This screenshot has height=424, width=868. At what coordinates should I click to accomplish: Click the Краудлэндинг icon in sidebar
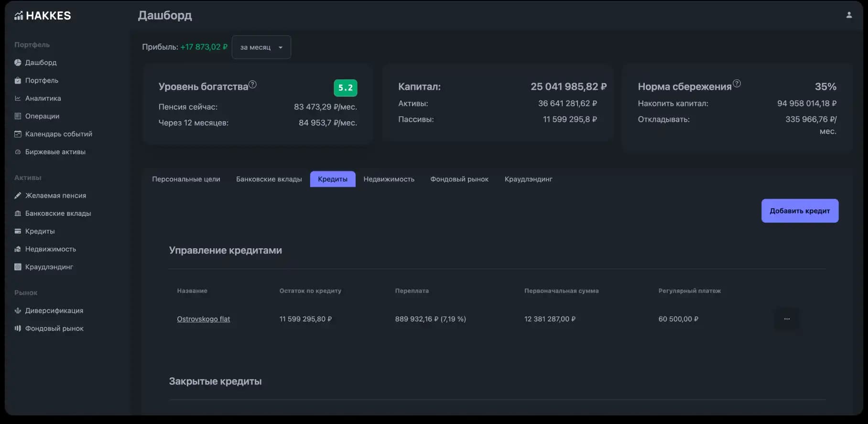coord(18,267)
